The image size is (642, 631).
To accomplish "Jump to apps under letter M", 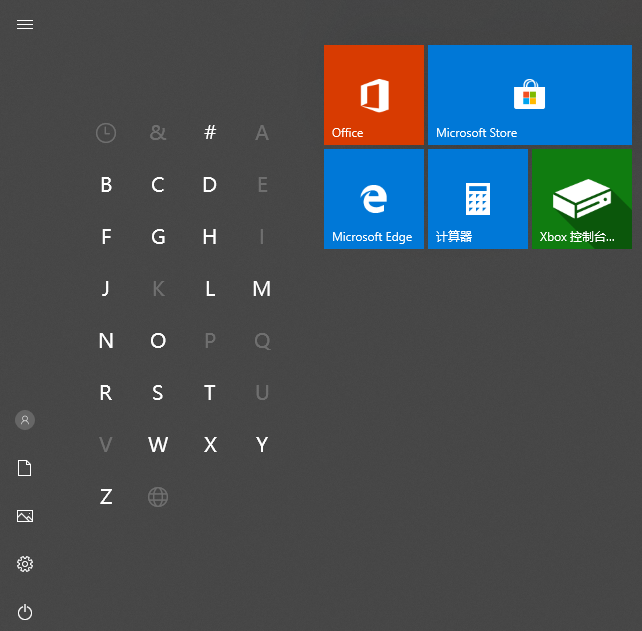I will click(262, 289).
